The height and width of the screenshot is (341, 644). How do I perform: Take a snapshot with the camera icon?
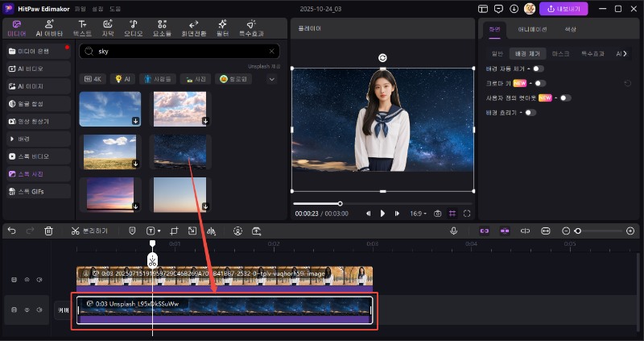(437, 214)
